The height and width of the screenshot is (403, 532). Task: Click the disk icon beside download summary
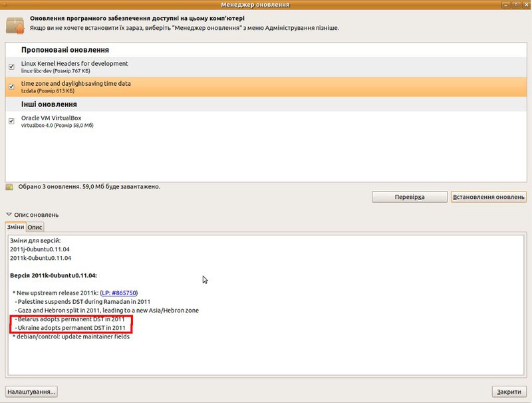pyautogui.click(x=9, y=187)
